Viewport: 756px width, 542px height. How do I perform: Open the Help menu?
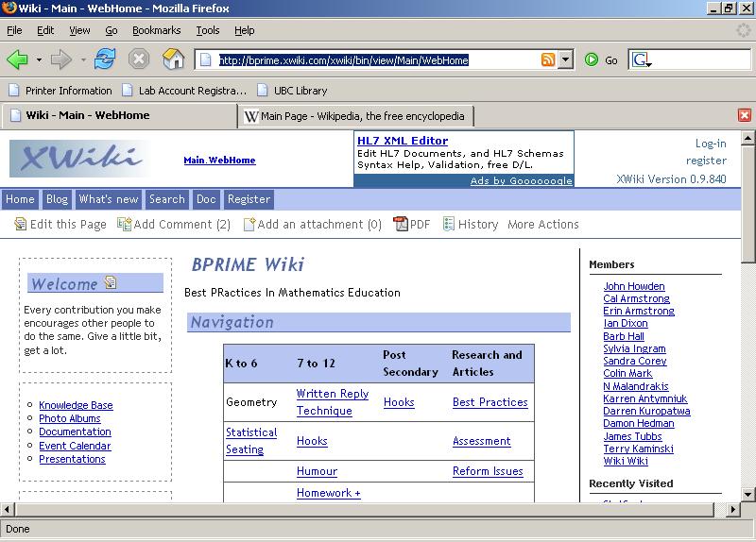tap(245, 30)
